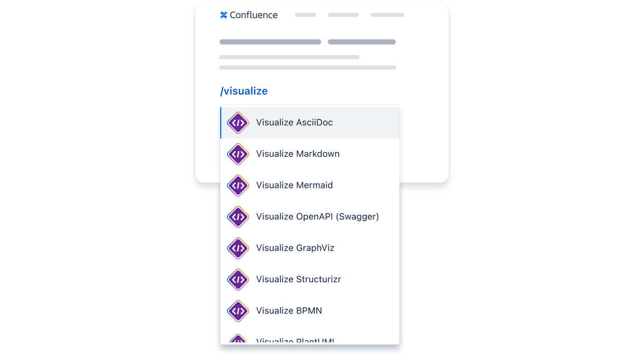Select the Visualize Structurizr item
The image size is (644, 356).
299,280
